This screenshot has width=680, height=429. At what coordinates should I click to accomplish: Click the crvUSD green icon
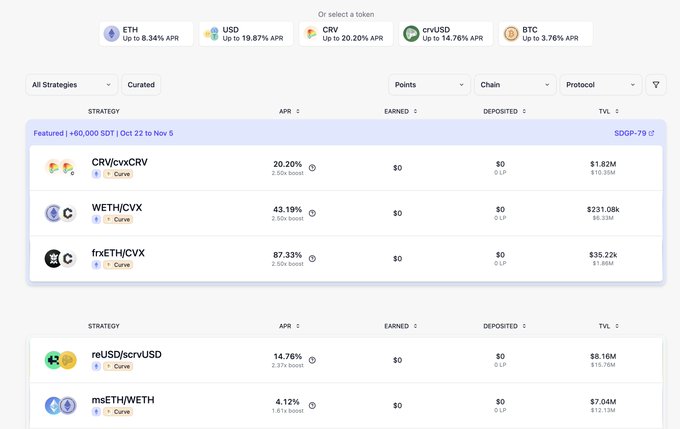click(x=411, y=33)
